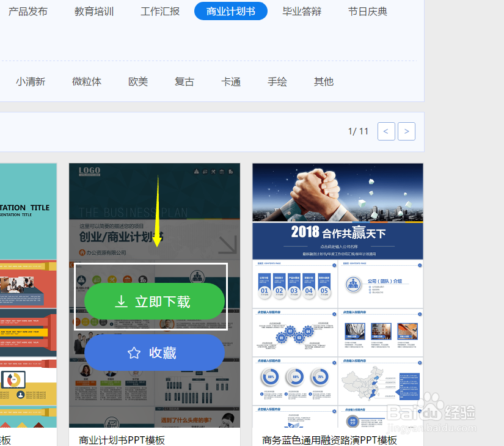Open the 2018 合作共赢天下 template thumbnail
Screen dimensions: 504x446
pos(338,296)
